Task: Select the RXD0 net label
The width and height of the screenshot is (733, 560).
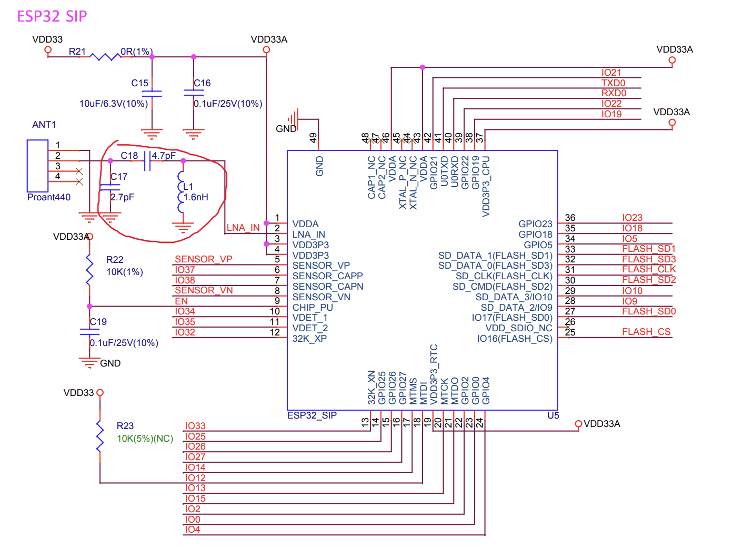Action: coord(614,93)
